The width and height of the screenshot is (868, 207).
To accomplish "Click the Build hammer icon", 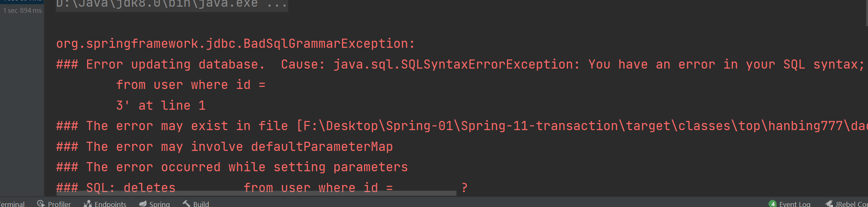I will tap(186, 204).
